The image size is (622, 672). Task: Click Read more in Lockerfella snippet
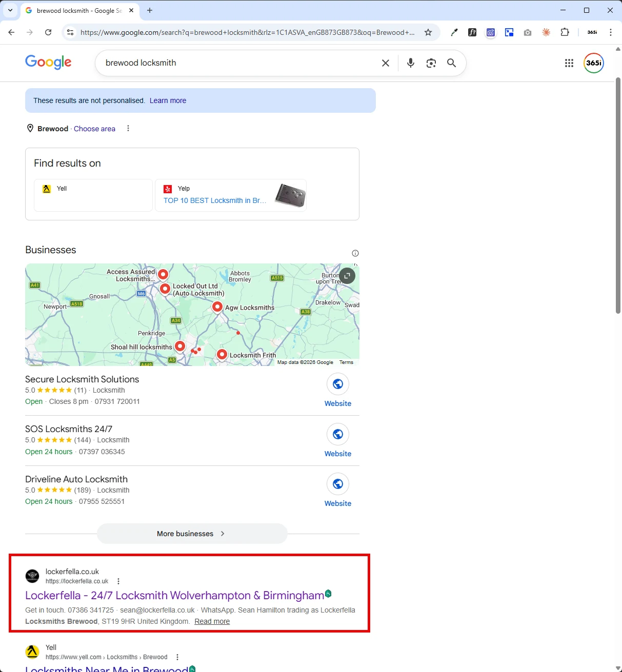(x=212, y=621)
